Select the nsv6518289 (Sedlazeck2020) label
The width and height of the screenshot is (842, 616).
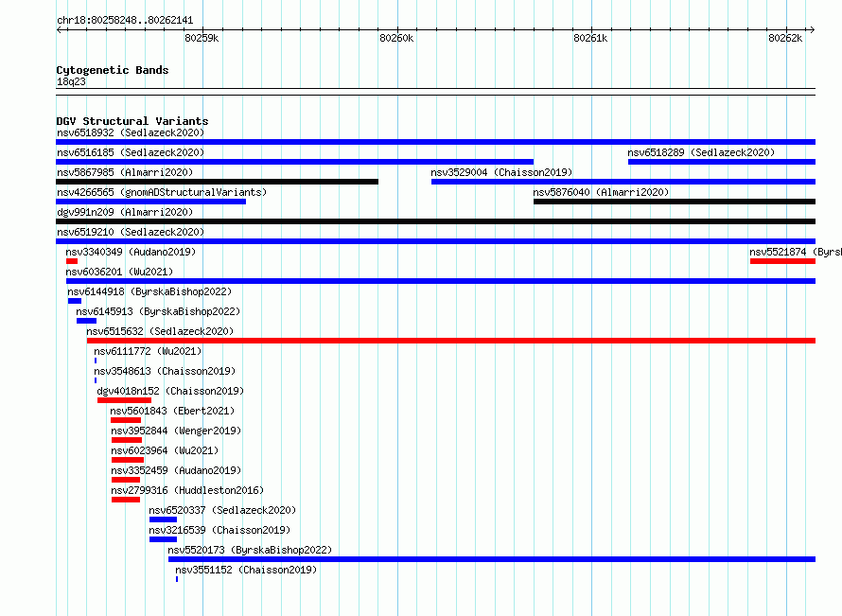(x=701, y=152)
